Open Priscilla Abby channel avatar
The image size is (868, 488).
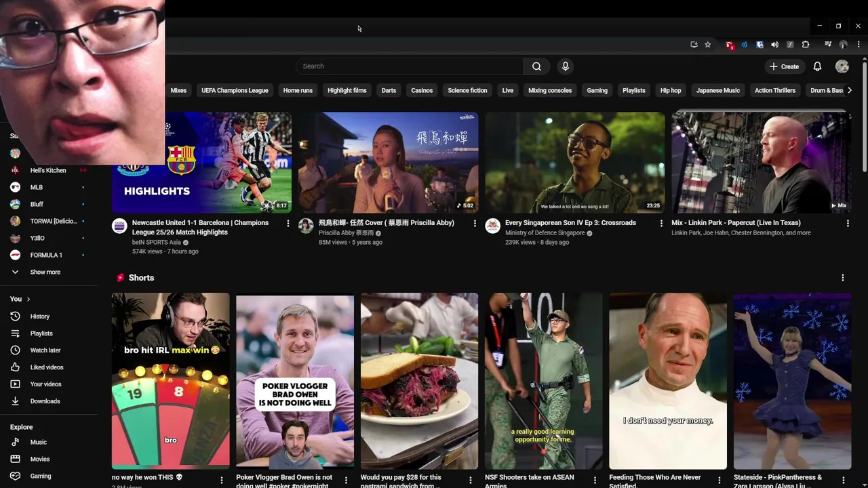click(306, 226)
